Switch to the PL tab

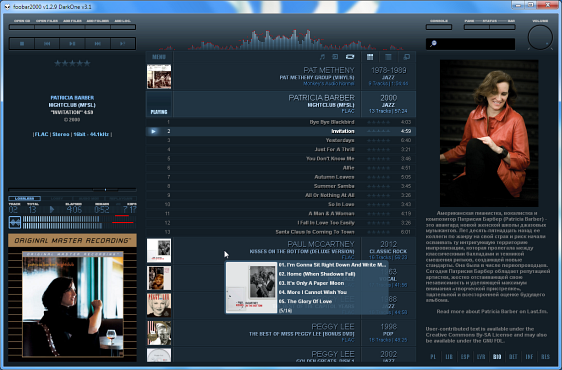(433, 357)
